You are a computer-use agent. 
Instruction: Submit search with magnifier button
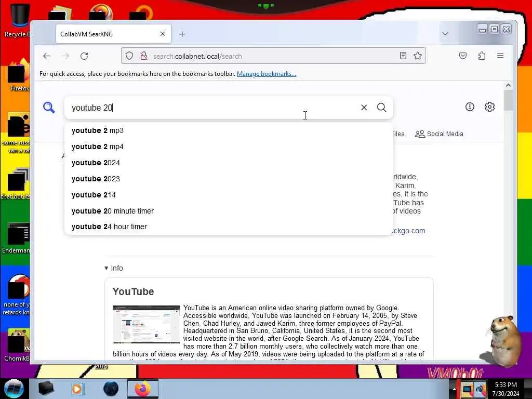(x=382, y=108)
